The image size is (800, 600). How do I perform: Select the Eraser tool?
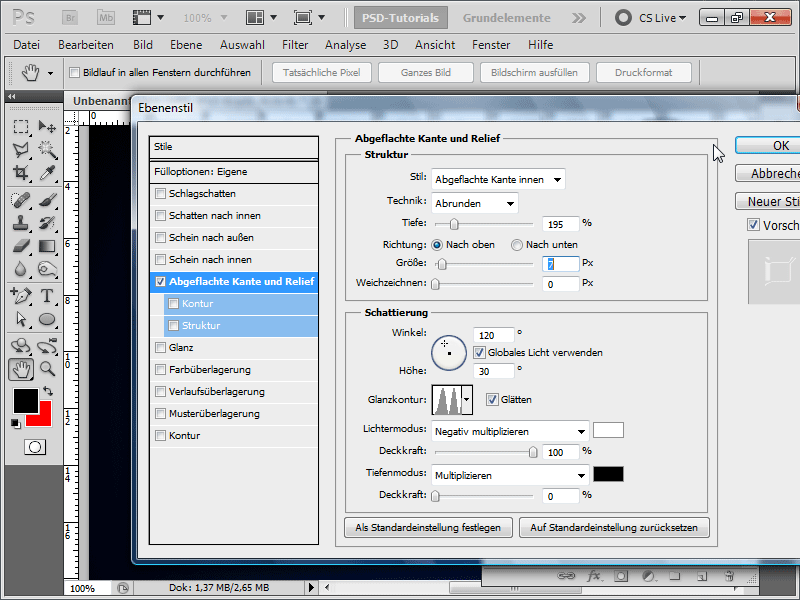pyautogui.click(x=20, y=246)
